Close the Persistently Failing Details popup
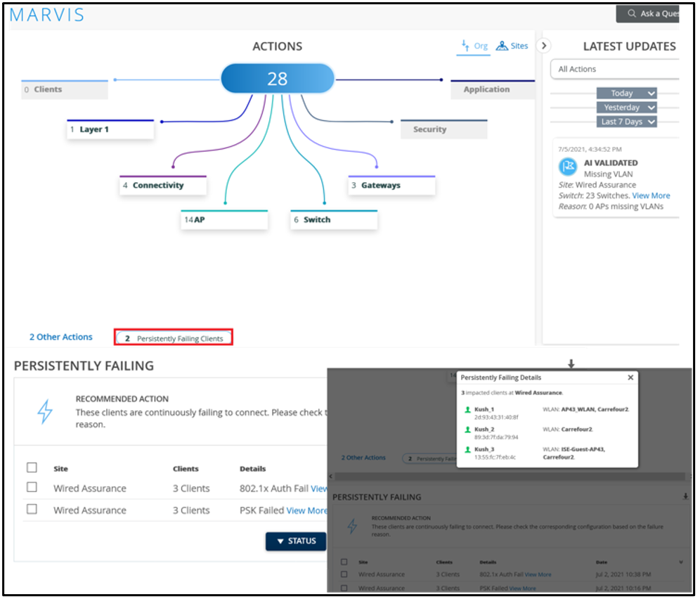 coord(630,378)
